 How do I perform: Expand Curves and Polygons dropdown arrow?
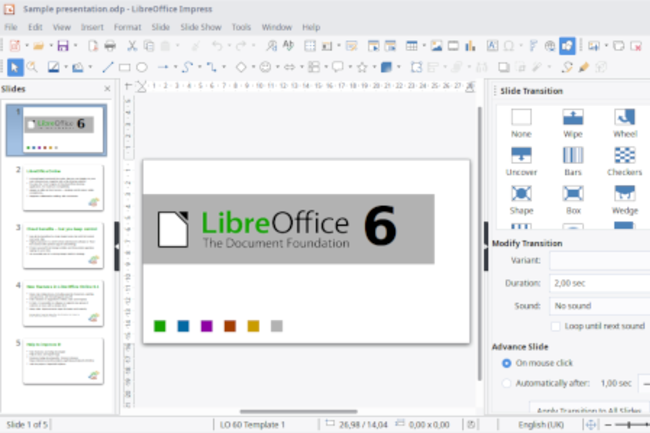pyautogui.click(x=199, y=67)
